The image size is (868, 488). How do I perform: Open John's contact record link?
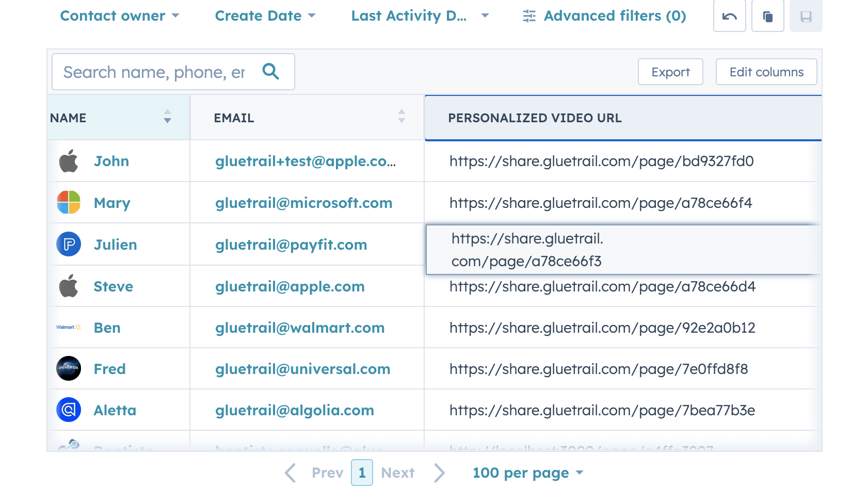pos(111,161)
